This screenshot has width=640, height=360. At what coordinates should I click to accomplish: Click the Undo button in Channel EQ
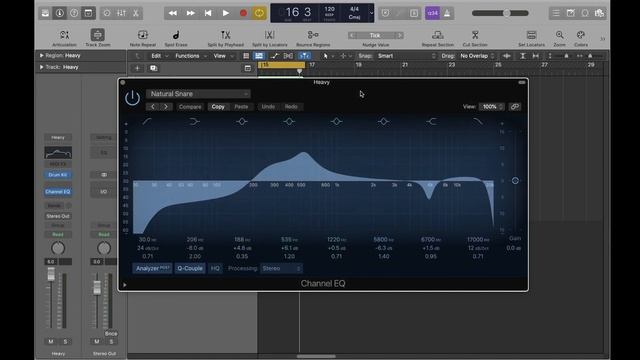click(x=268, y=107)
